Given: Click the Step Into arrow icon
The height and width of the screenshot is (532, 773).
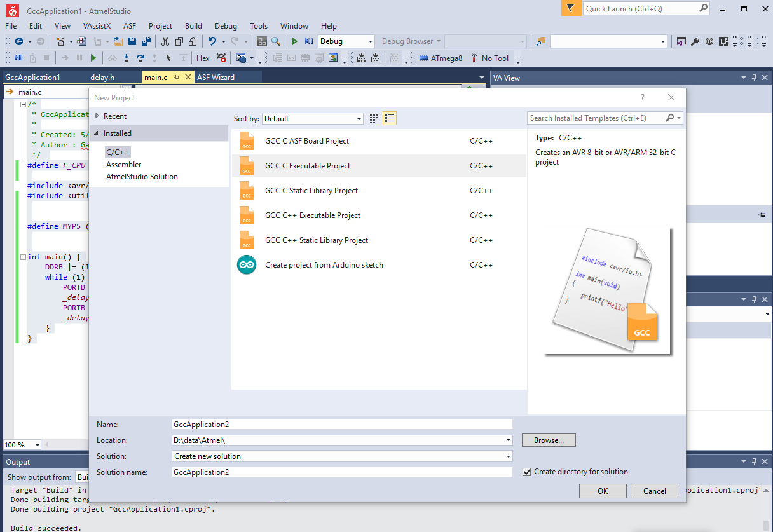Looking at the screenshot, I should coord(127,58).
